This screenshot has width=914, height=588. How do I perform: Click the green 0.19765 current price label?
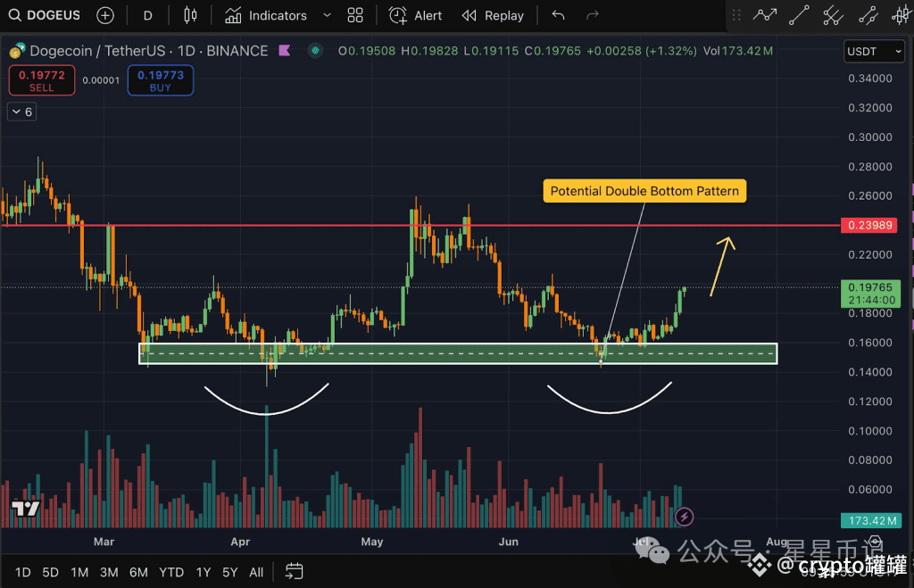click(870, 294)
